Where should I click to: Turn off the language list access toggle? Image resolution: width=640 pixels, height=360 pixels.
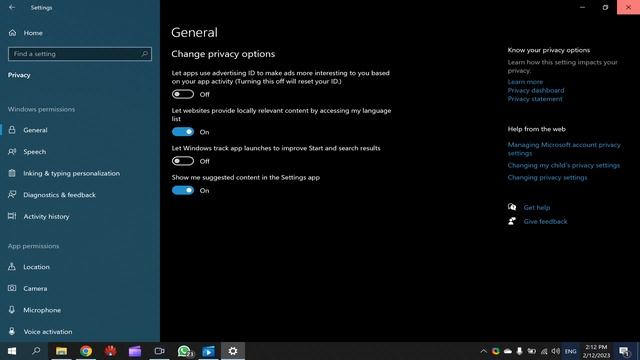tap(182, 132)
